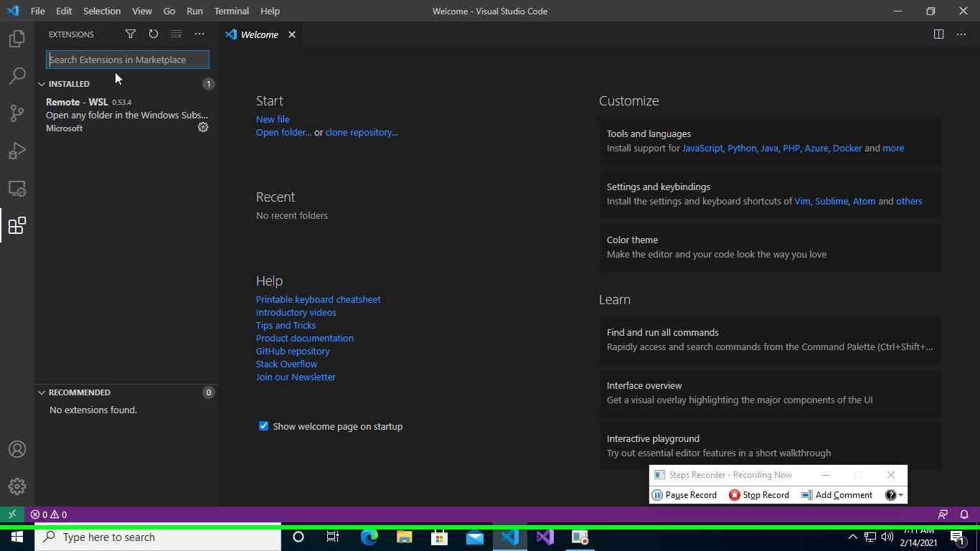Image resolution: width=980 pixels, height=551 pixels.
Task: Open Remote Explorer view
Action: coord(17,188)
